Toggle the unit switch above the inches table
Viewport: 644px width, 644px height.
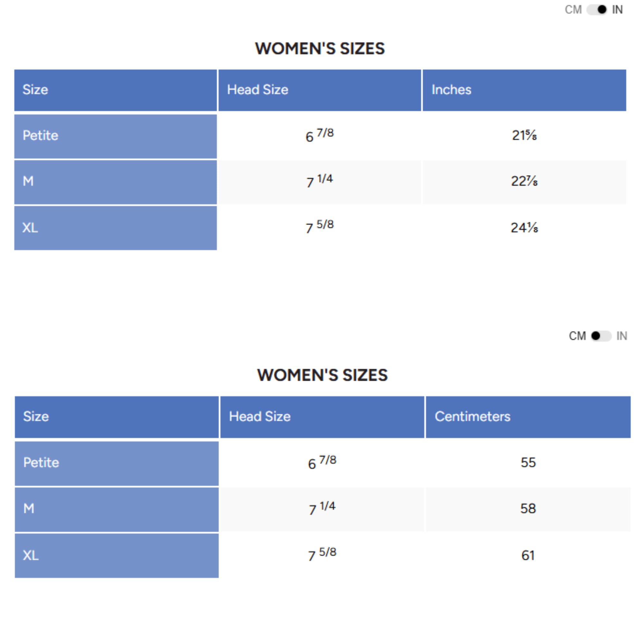(x=597, y=10)
